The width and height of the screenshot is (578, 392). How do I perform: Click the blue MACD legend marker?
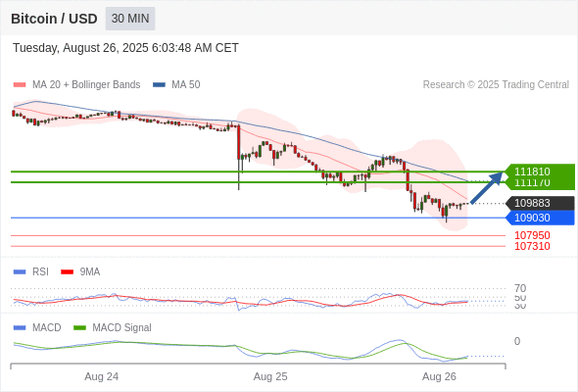tap(20, 328)
